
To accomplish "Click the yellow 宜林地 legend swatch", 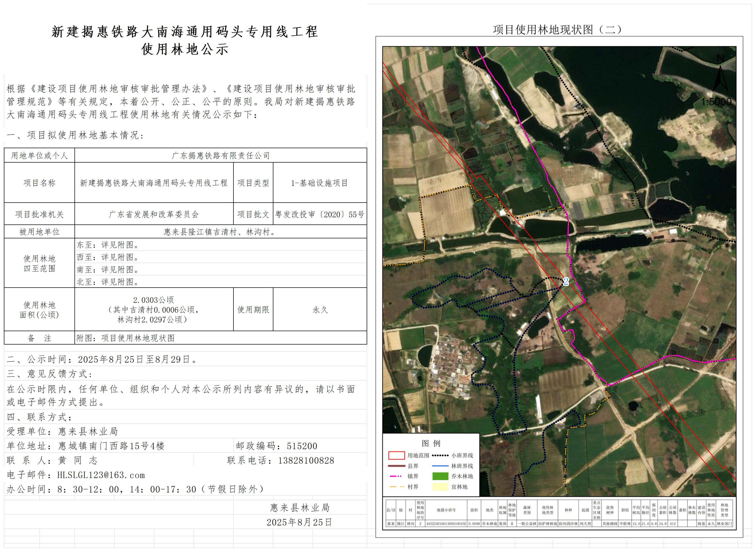I will pos(440,487).
